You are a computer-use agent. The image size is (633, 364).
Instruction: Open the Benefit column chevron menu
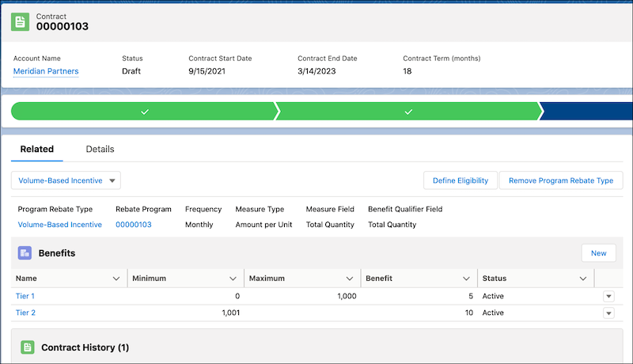point(466,279)
